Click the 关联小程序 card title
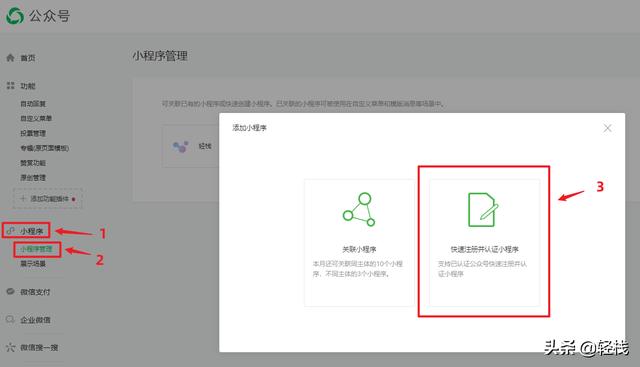 [359, 249]
